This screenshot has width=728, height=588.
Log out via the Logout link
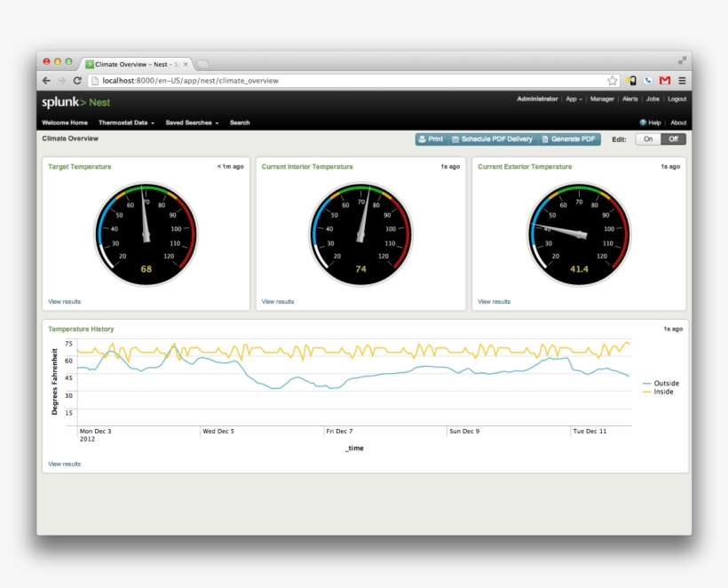click(677, 99)
